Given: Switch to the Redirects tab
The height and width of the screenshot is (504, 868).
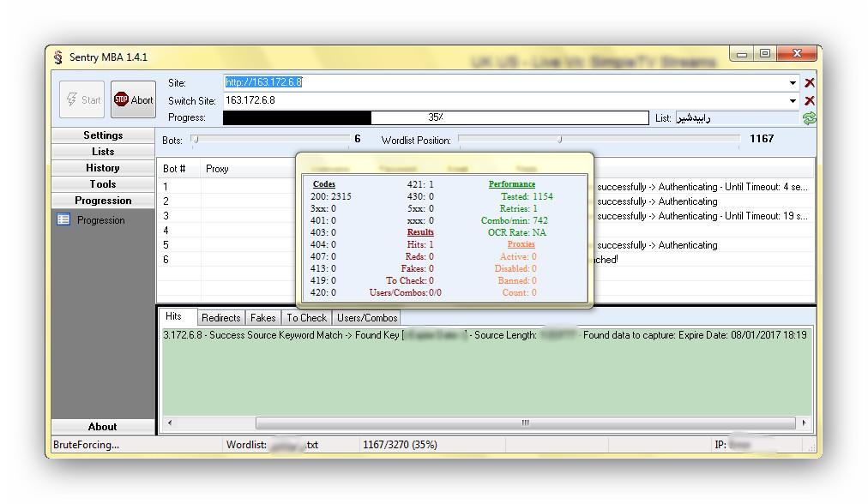Looking at the screenshot, I should click(221, 317).
